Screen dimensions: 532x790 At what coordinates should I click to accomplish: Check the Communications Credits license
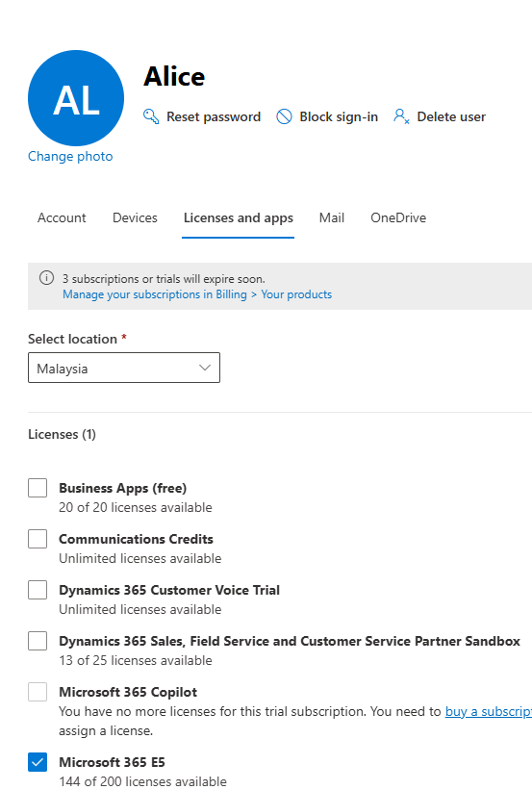38,539
